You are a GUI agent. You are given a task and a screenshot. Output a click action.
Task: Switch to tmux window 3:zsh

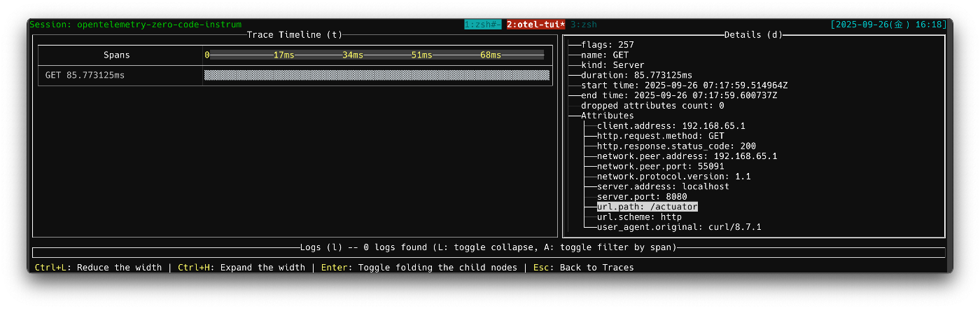(x=584, y=25)
